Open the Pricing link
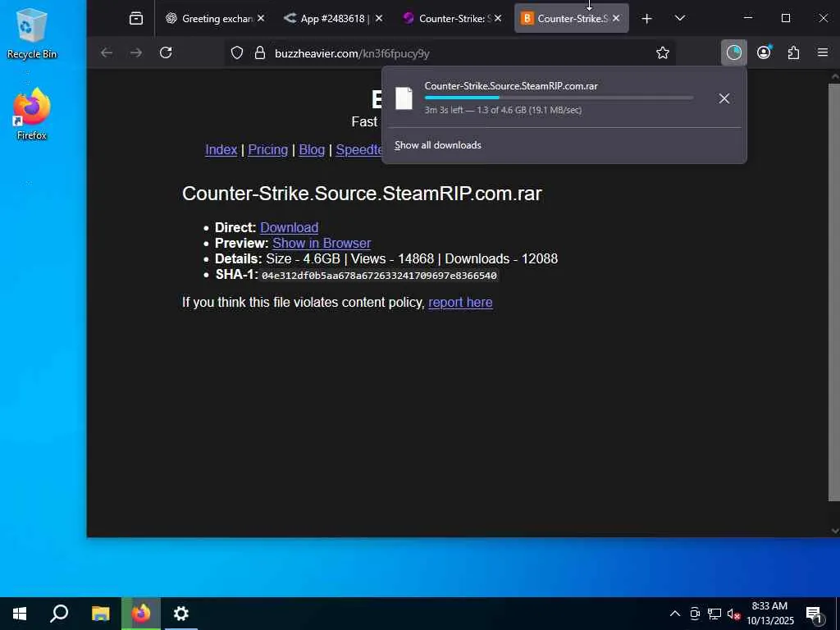840x630 pixels. (x=268, y=149)
